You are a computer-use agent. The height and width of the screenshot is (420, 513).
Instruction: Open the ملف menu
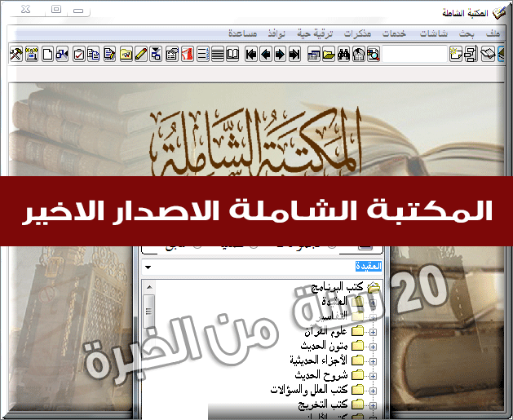(x=493, y=33)
